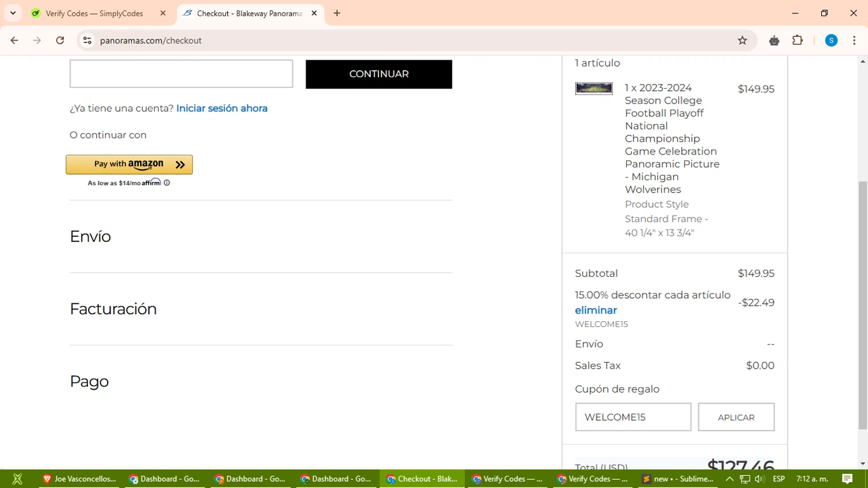Click the browser forward arrow

[37, 41]
